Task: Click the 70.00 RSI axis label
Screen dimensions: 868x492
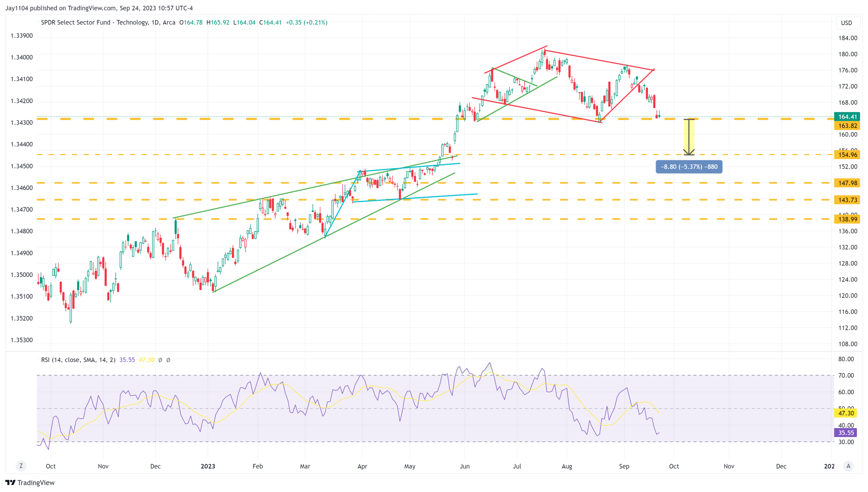Action: point(846,376)
